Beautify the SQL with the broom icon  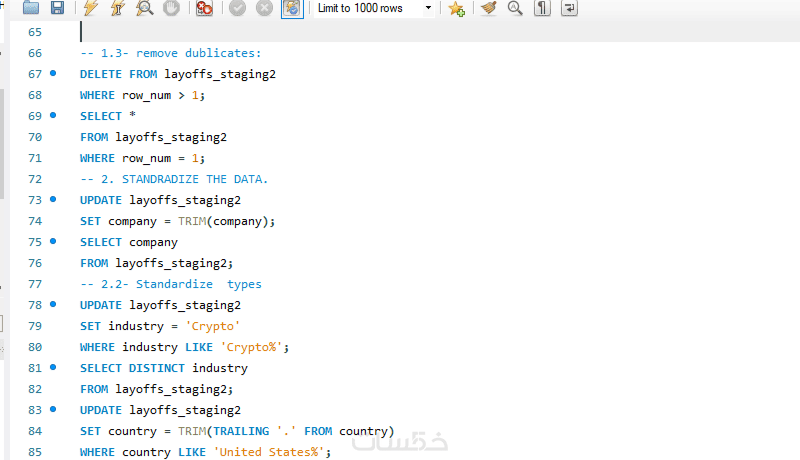click(x=489, y=8)
